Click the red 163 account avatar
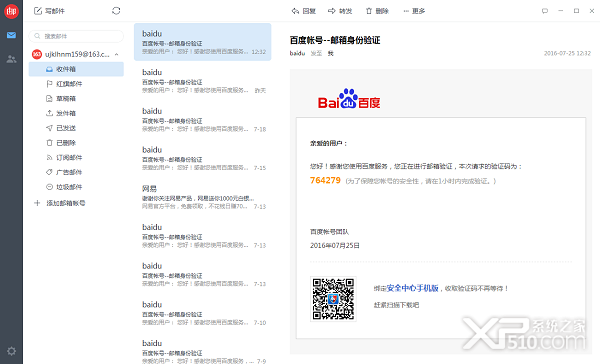The height and width of the screenshot is (364, 600). click(37, 54)
